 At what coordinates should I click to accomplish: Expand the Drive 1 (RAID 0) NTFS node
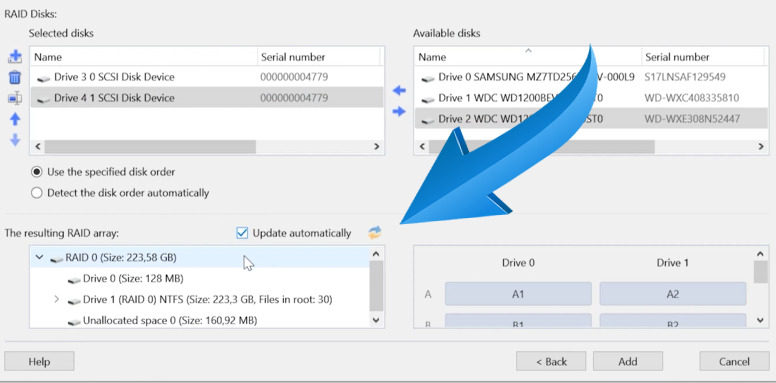click(x=56, y=299)
